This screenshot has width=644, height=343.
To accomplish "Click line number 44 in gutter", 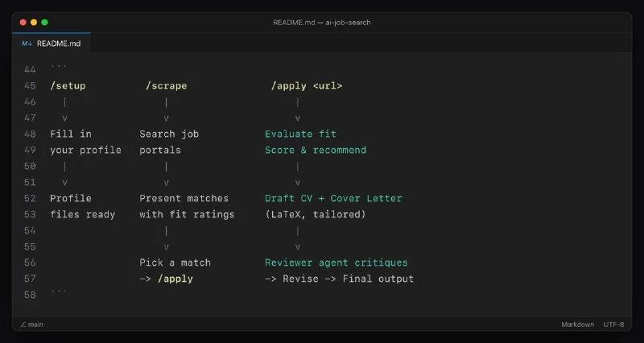I will 30,70.
